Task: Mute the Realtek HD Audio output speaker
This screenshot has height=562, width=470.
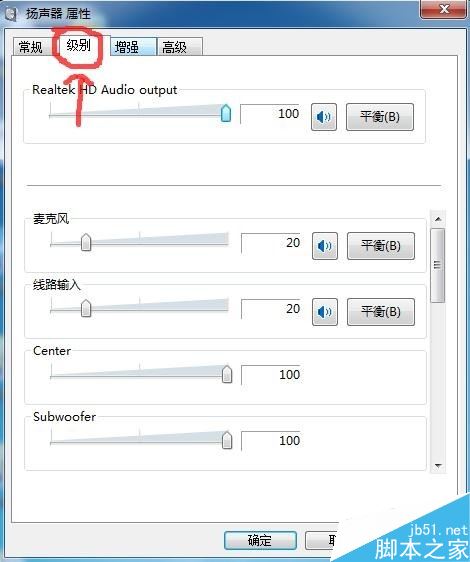Action: tap(324, 117)
